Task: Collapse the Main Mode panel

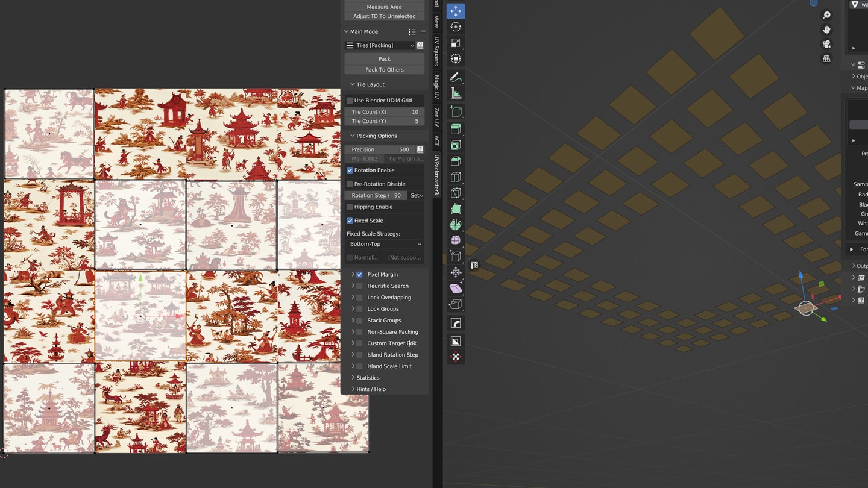Action: point(347,31)
